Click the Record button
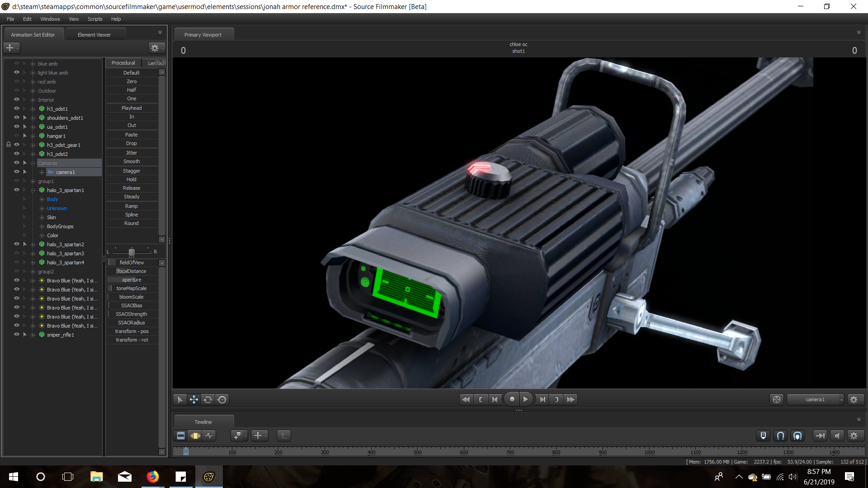Viewport: 868px width, 488px height. click(x=512, y=399)
